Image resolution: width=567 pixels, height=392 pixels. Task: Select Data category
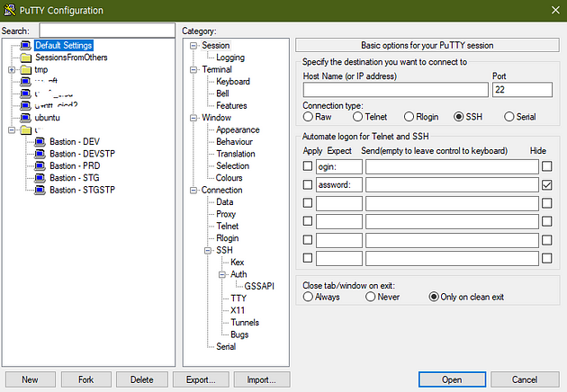[x=225, y=202]
